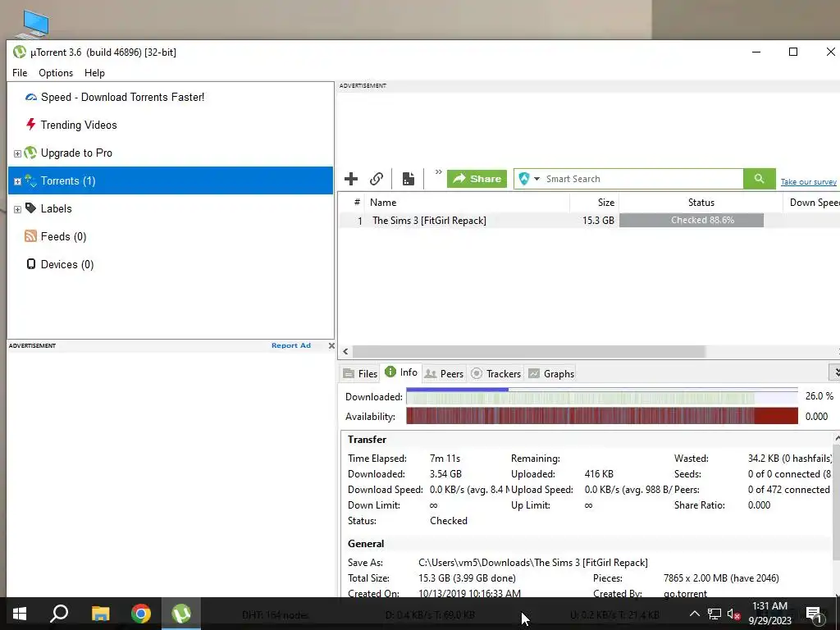Click the torrent list horizontal scrollbar thumb
Image resolution: width=840 pixels, height=630 pixels.
coord(528,351)
